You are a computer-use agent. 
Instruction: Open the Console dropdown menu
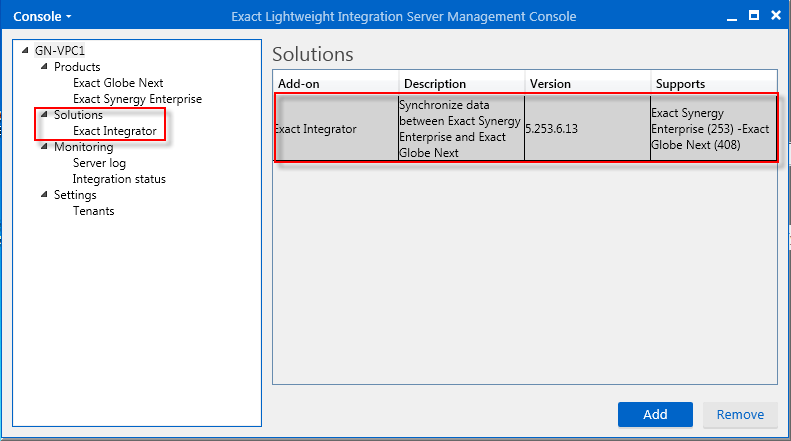[x=42, y=17]
